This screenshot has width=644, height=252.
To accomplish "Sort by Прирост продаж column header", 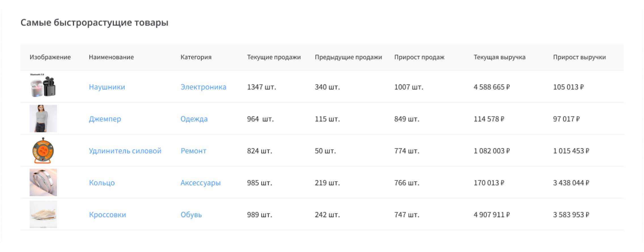I will coord(419,57).
